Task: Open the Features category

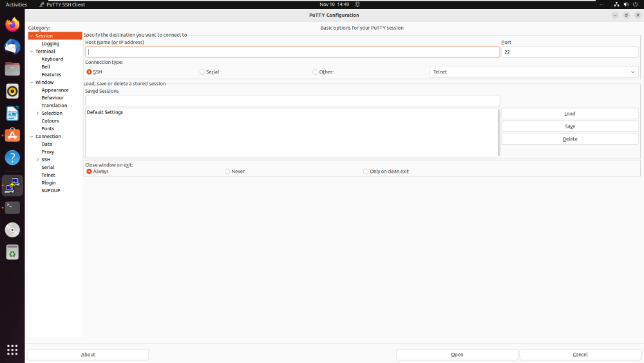Action: (x=52, y=75)
